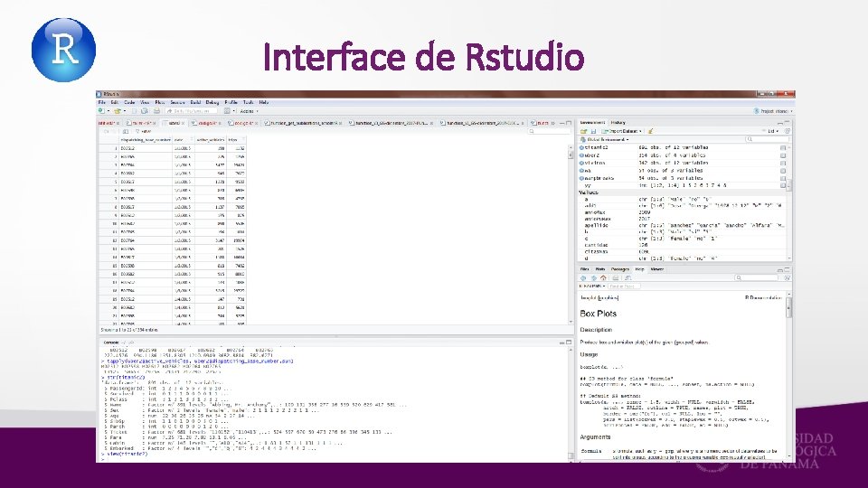Click the Environment refresh icon
868x488 pixels.
[x=788, y=131]
